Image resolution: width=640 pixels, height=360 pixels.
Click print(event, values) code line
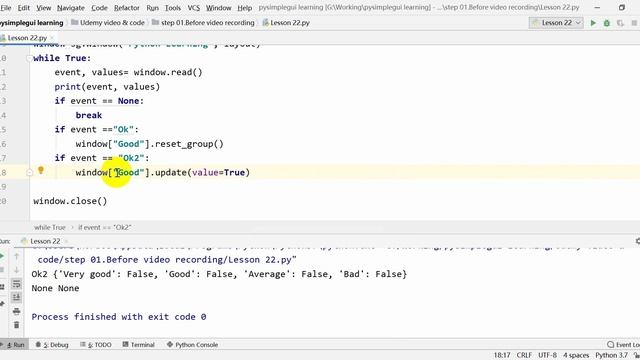pyautogui.click(x=107, y=87)
